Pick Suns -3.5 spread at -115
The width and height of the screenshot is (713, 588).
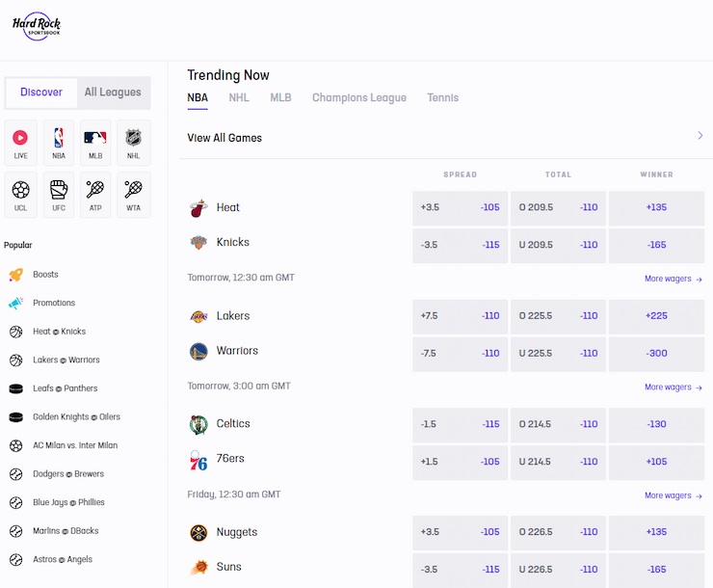[461, 570]
